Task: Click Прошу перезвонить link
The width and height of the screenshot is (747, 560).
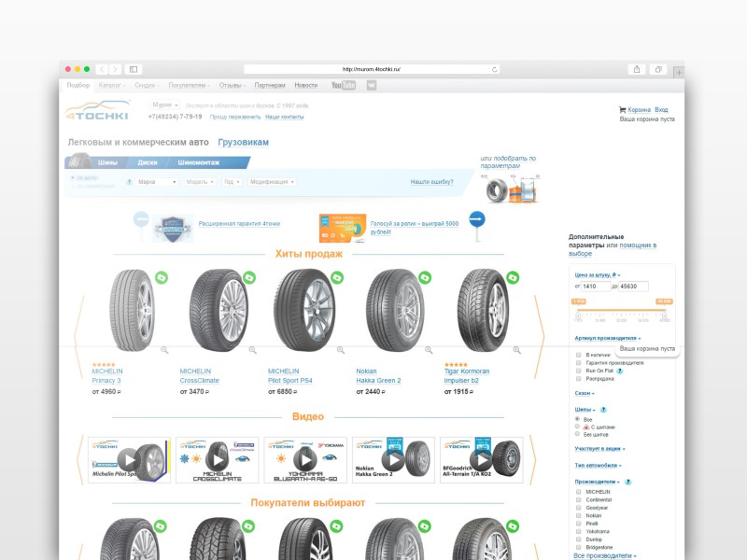Action: (235, 118)
